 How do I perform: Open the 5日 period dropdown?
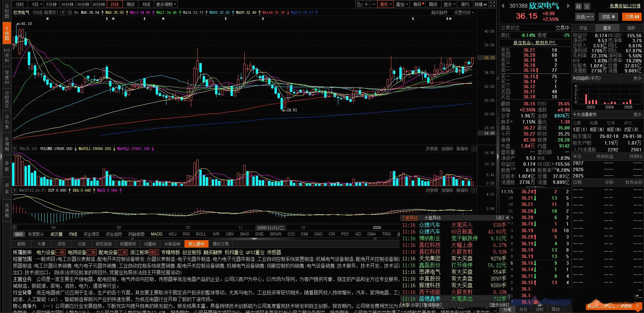coord(37,4)
